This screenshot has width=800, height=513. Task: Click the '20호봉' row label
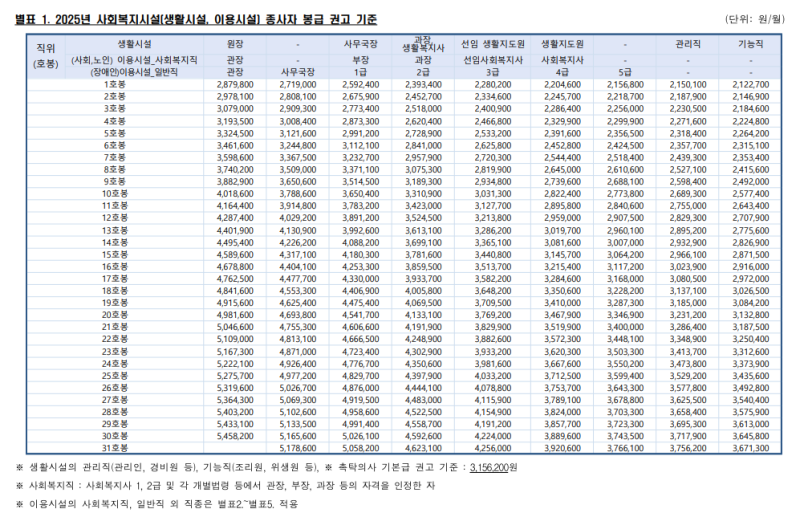[x=115, y=315]
